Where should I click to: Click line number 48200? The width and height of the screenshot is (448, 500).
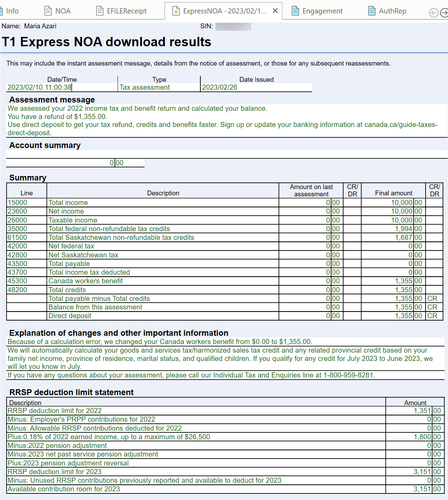tap(17, 290)
